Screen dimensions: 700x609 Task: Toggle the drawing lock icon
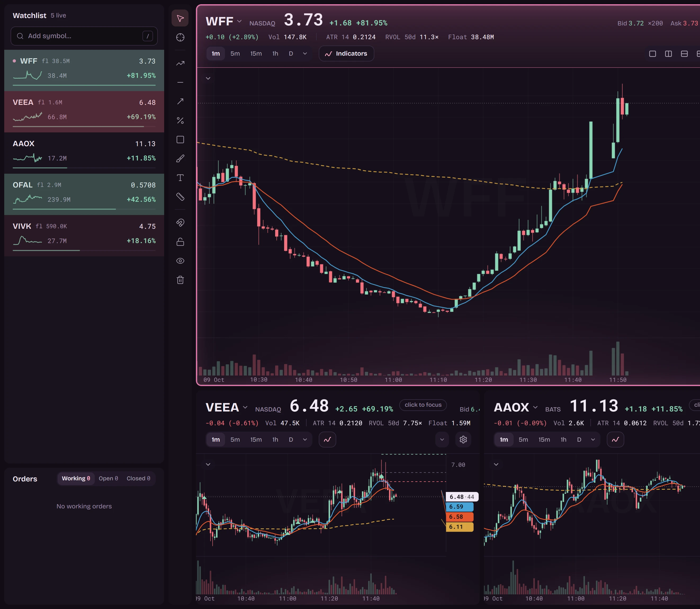[180, 242]
